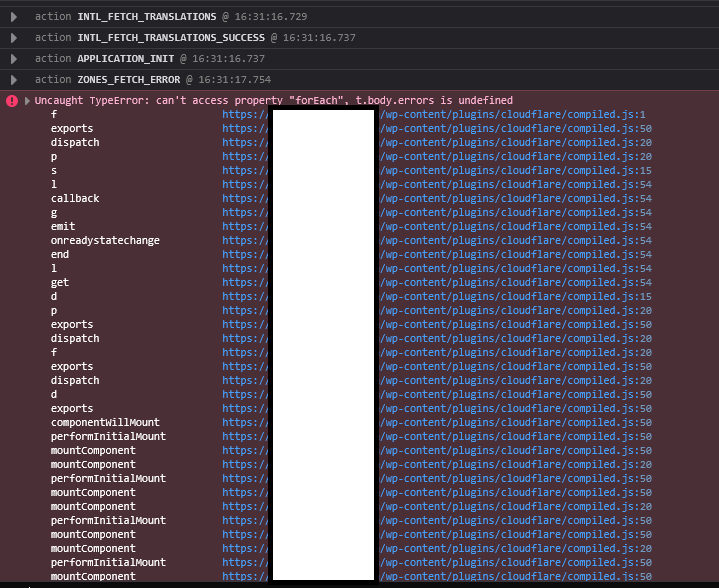Select the get function name

(60, 283)
